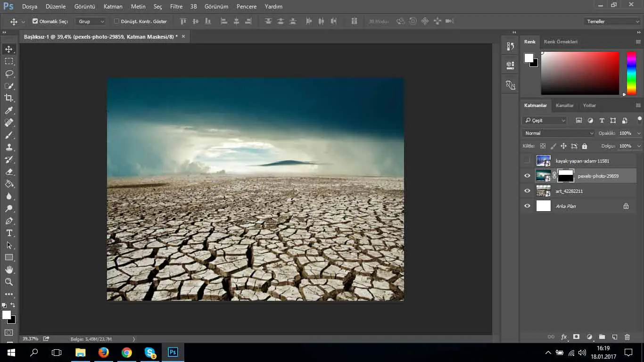Select the layer mask thumbnail of pexels-photo-29859
644x362 pixels.
pyautogui.click(x=565, y=176)
